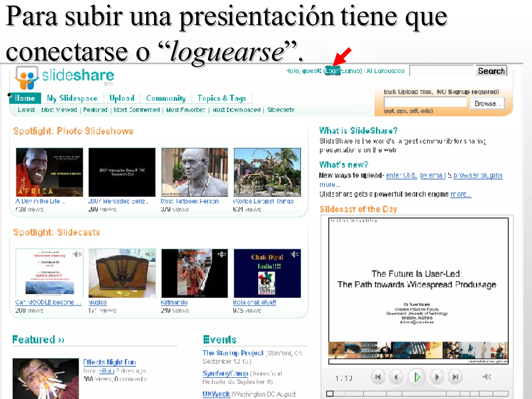The image size is (532, 399).
Task: Open My Slidespace tab
Action: point(72,98)
